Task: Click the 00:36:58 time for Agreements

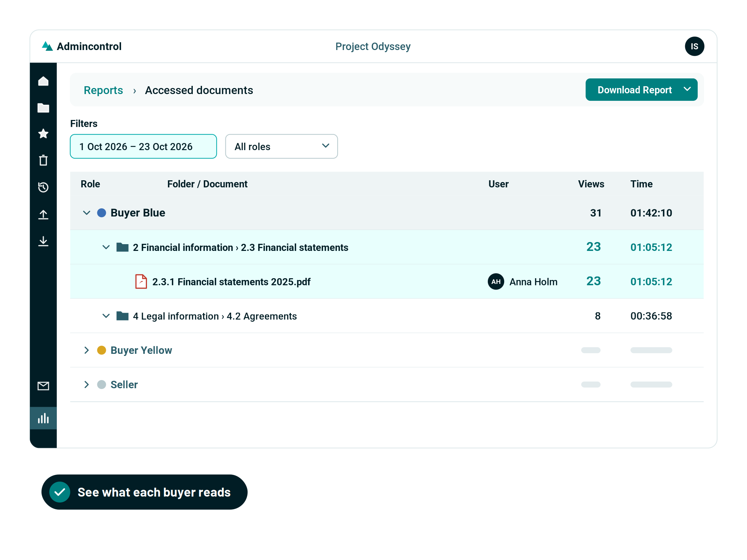Action: [651, 316]
